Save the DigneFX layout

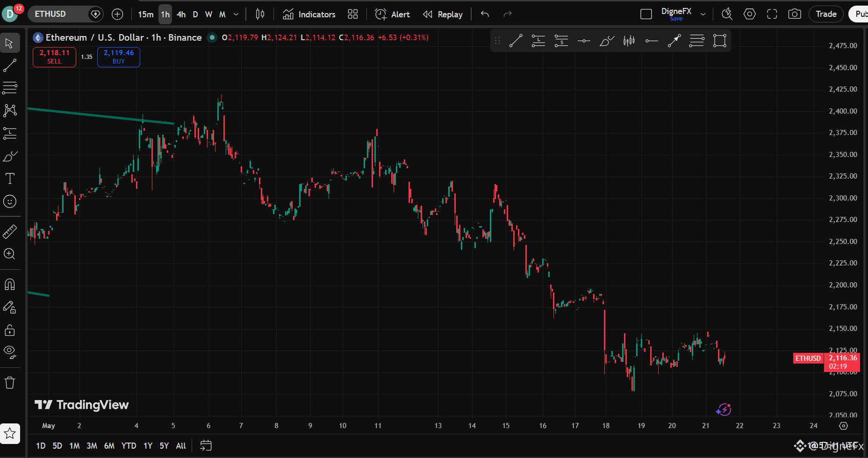[x=676, y=19]
